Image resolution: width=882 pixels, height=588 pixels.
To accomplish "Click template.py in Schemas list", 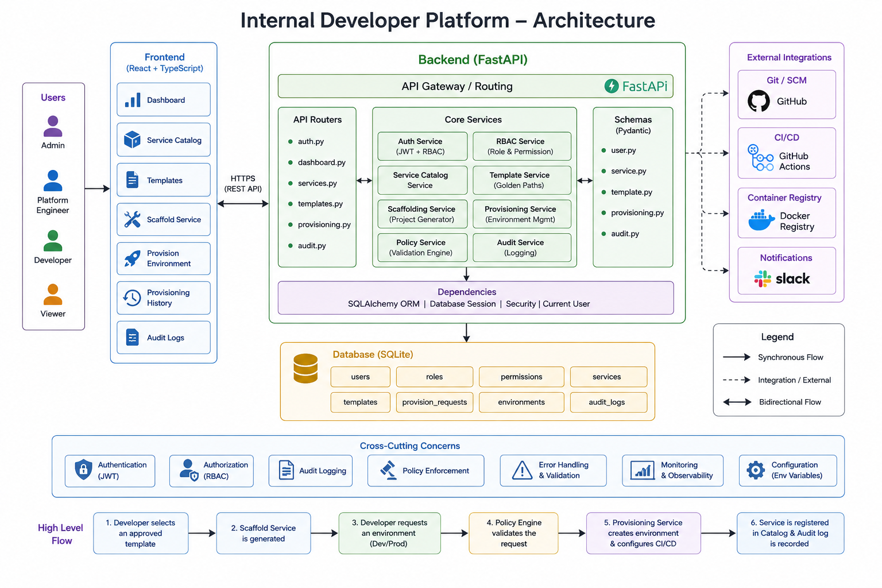I will pos(632,192).
